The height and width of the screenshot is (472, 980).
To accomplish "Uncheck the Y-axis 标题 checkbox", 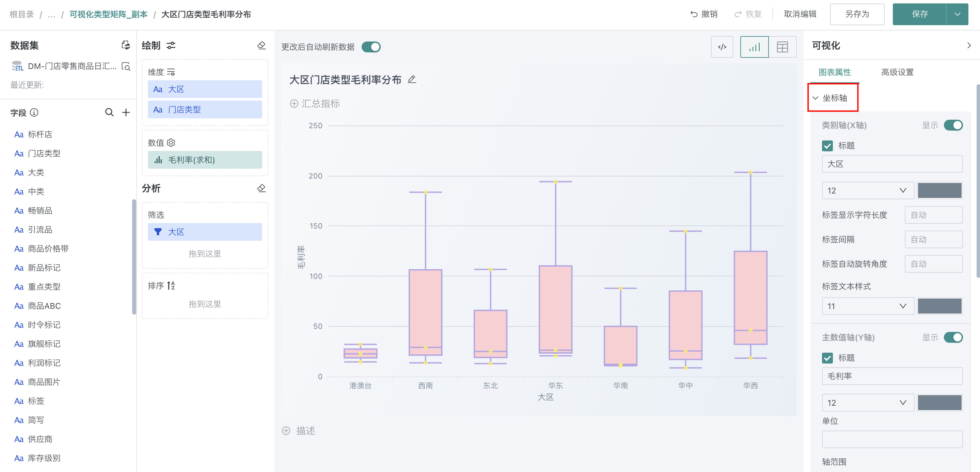I will point(827,358).
